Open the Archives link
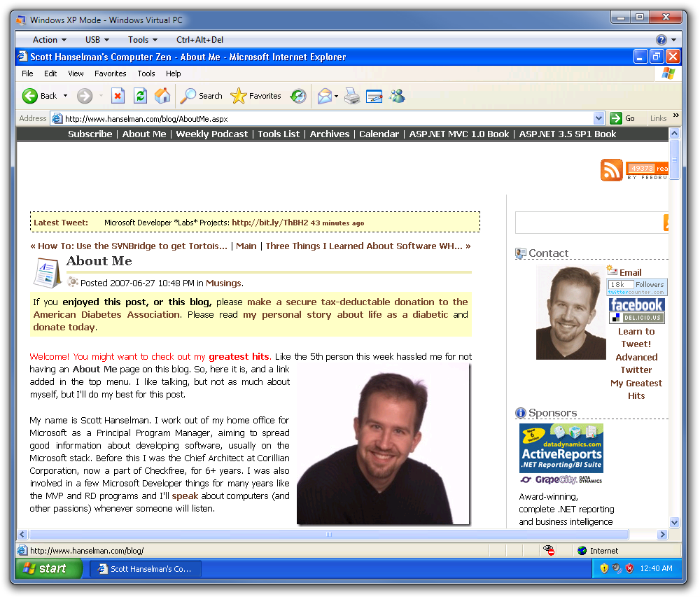The image size is (700, 597). point(330,134)
